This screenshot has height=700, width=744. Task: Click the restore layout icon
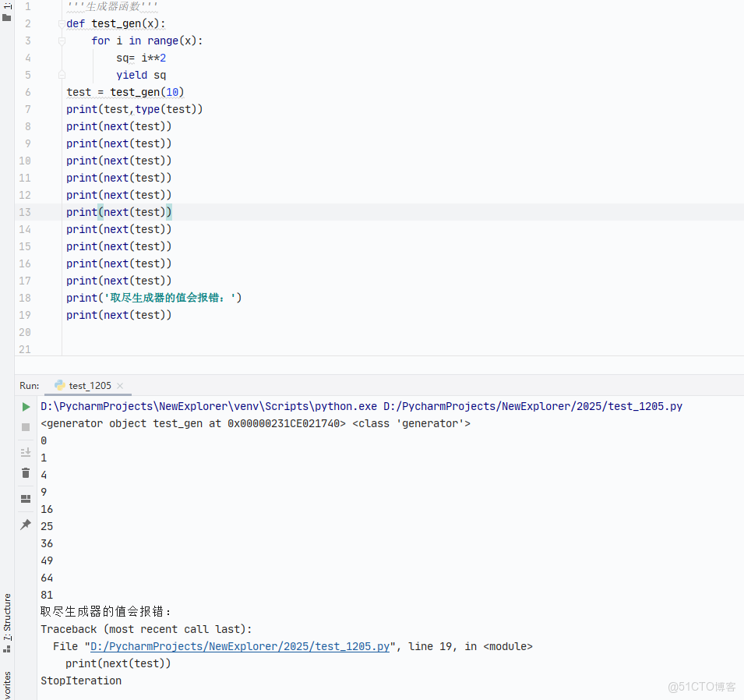(26, 499)
